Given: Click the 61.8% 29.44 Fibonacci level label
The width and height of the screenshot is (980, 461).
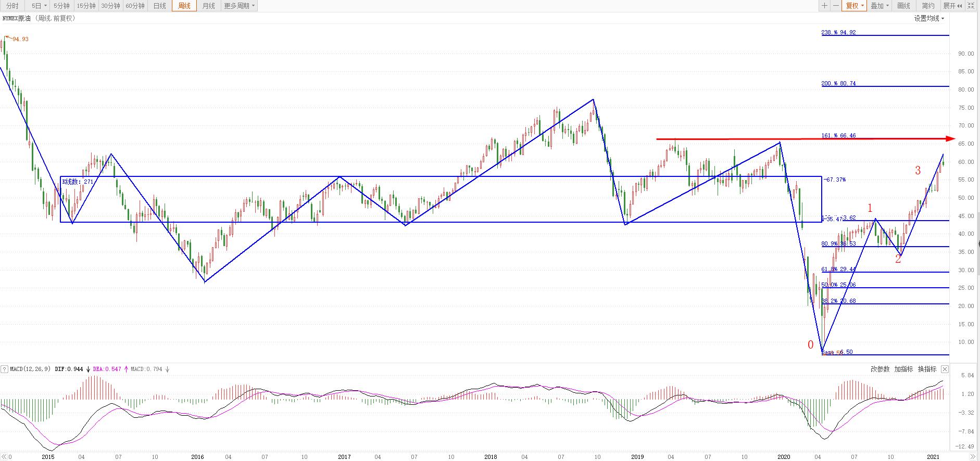Looking at the screenshot, I should (x=838, y=269).
